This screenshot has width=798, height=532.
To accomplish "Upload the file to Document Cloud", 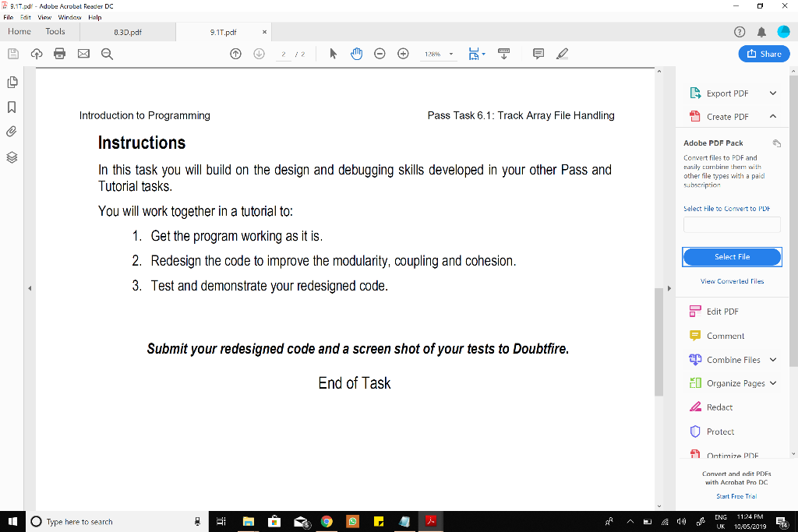I will tap(37, 54).
